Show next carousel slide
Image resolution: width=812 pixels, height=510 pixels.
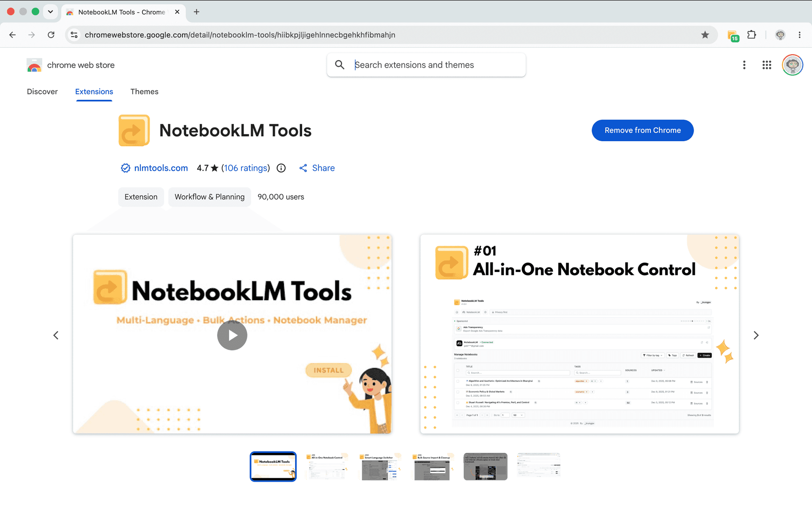pyautogui.click(x=756, y=335)
